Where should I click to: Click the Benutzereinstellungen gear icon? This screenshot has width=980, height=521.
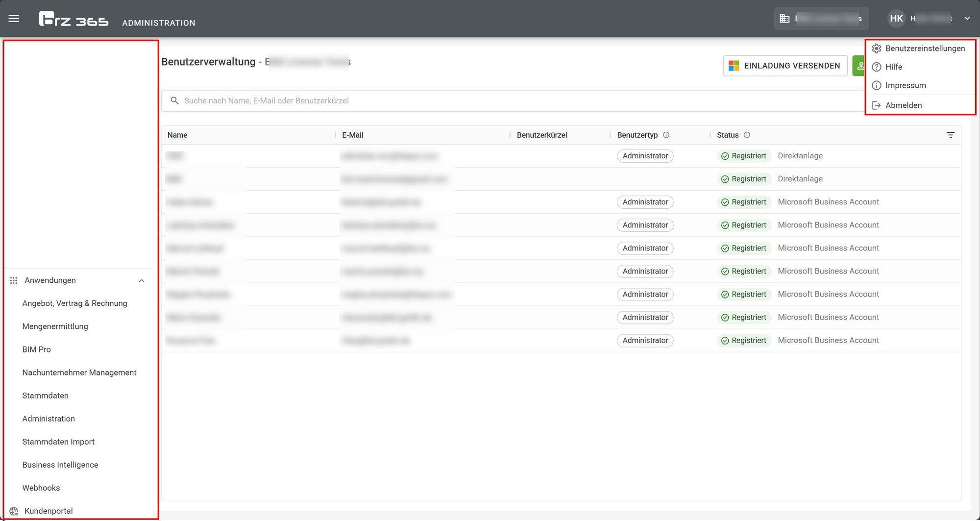[877, 49]
